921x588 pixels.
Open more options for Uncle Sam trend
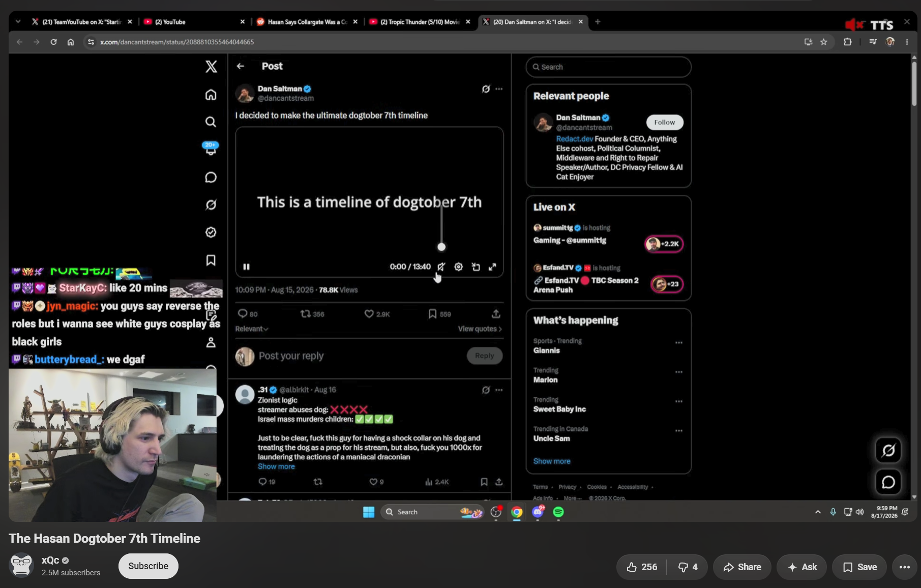point(678,431)
